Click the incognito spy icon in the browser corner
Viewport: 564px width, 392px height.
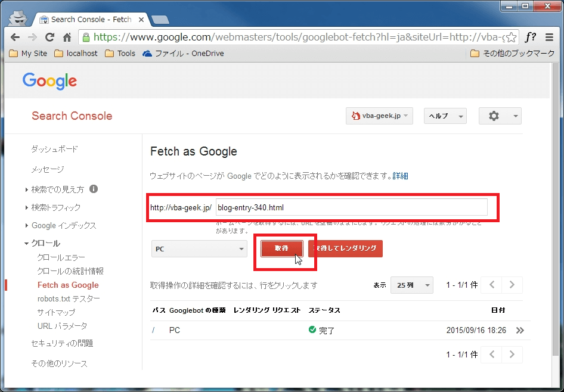click(x=18, y=17)
